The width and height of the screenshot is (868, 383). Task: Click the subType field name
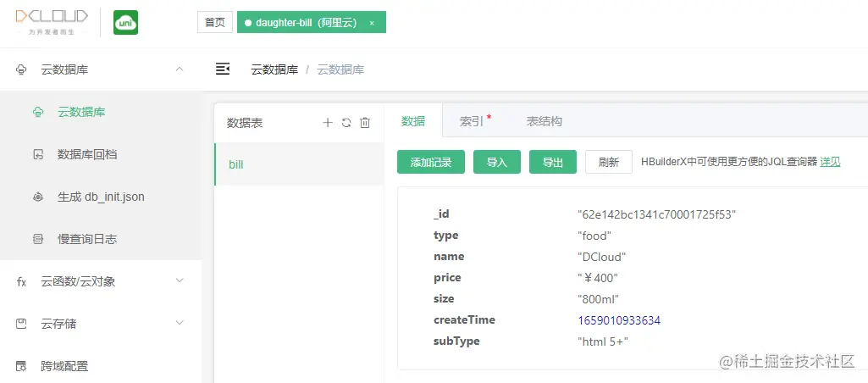pyautogui.click(x=456, y=341)
